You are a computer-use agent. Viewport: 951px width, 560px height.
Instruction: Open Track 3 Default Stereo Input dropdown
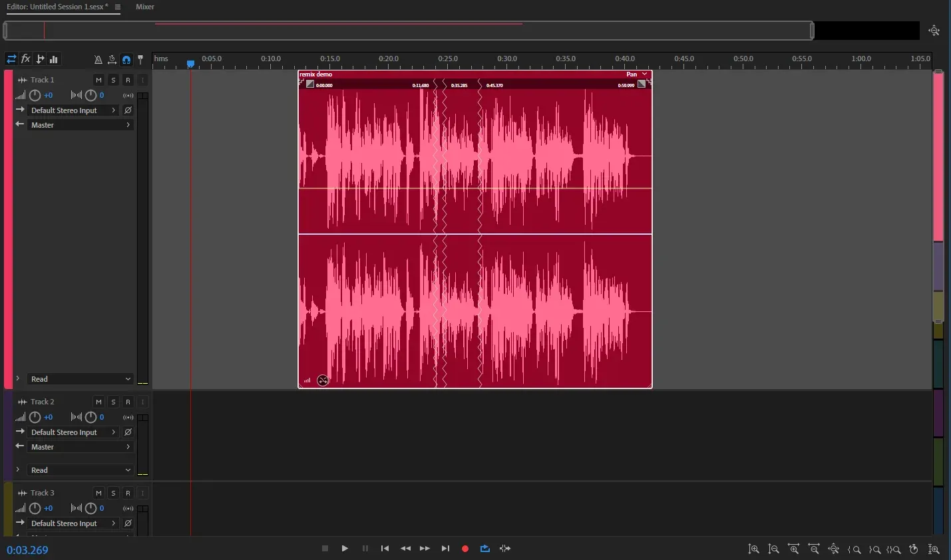pyautogui.click(x=73, y=523)
